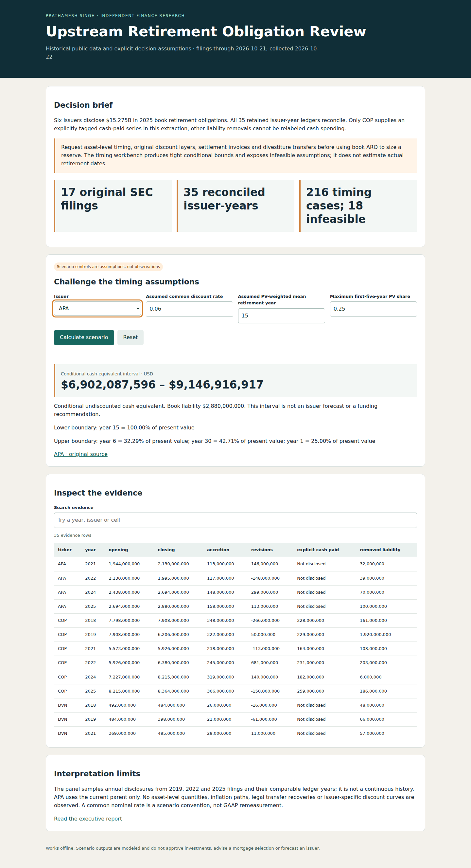This screenshot has height=868, width=471.
Task: Click the COP 2025 cash paid 259,000,000
Action: [x=310, y=691]
